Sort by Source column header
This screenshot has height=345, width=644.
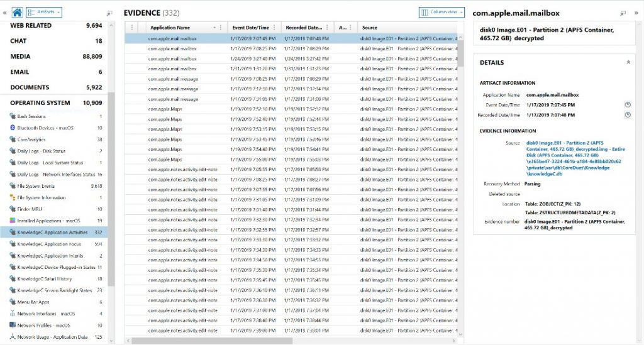370,28
